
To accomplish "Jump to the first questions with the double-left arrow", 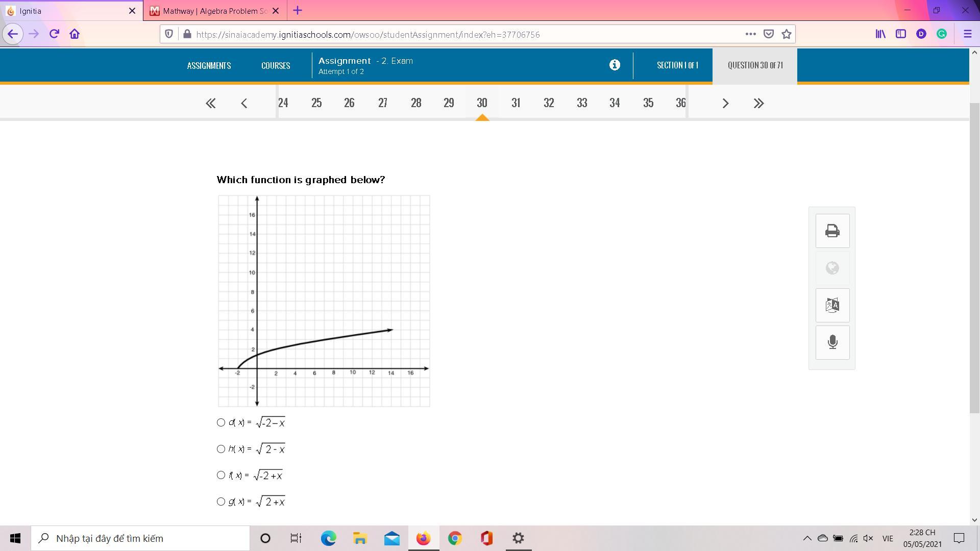I will [210, 104].
